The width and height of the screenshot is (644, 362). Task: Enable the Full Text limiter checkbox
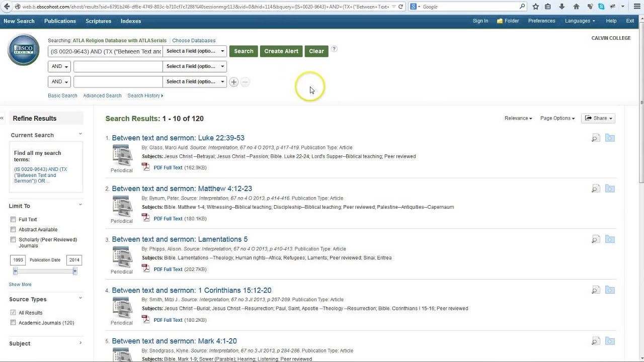coord(13,220)
